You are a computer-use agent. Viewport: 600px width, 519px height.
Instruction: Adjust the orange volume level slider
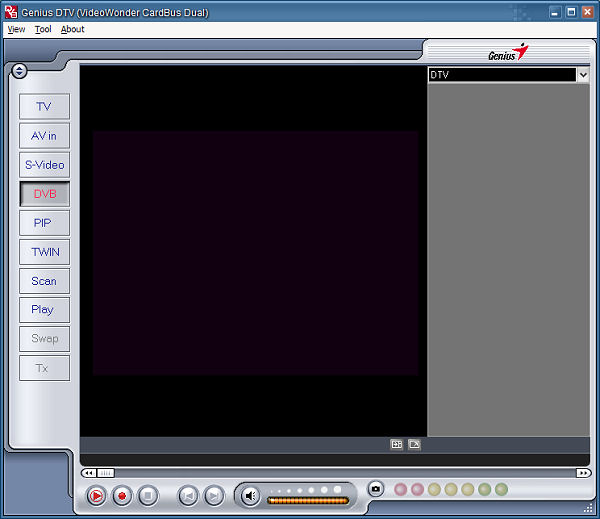coord(307,501)
